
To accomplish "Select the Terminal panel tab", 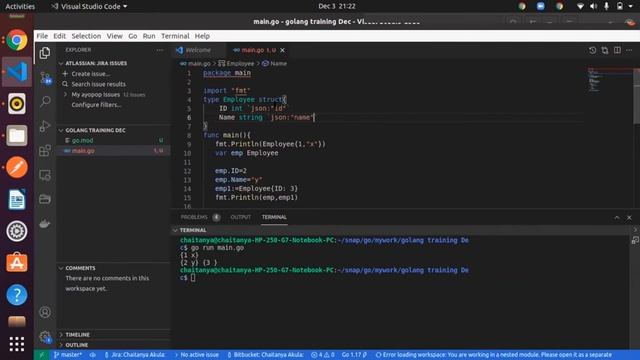I will click(x=274, y=217).
